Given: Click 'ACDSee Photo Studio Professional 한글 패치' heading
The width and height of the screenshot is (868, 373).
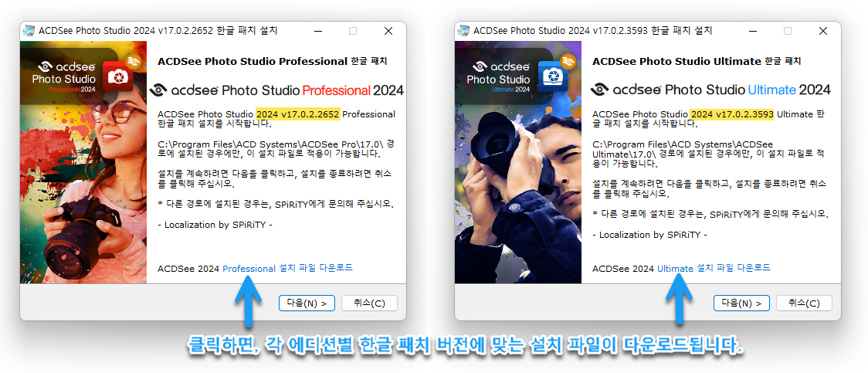Looking at the screenshot, I should (x=273, y=62).
